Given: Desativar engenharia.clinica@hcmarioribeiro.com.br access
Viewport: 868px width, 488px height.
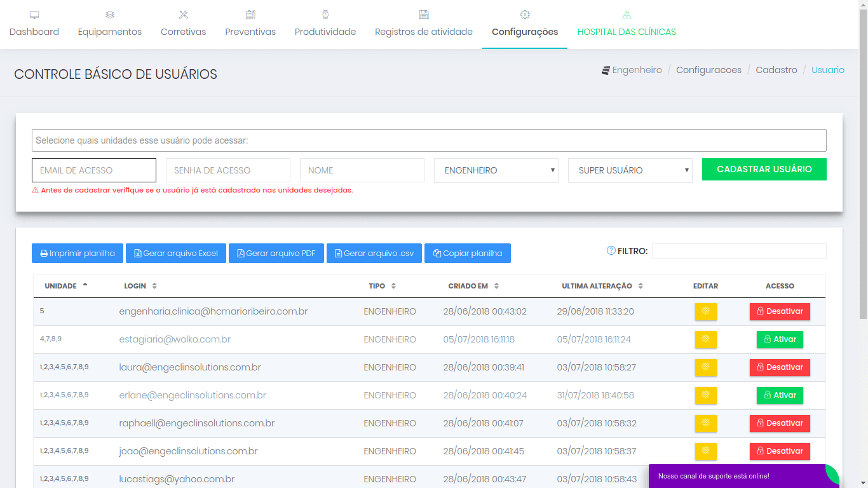Looking at the screenshot, I should coord(780,311).
